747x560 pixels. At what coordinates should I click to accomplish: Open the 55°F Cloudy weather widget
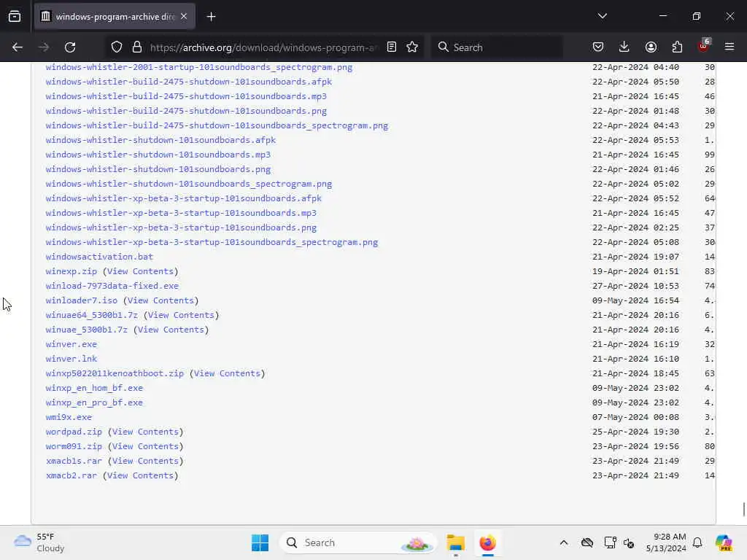pyautogui.click(x=39, y=542)
